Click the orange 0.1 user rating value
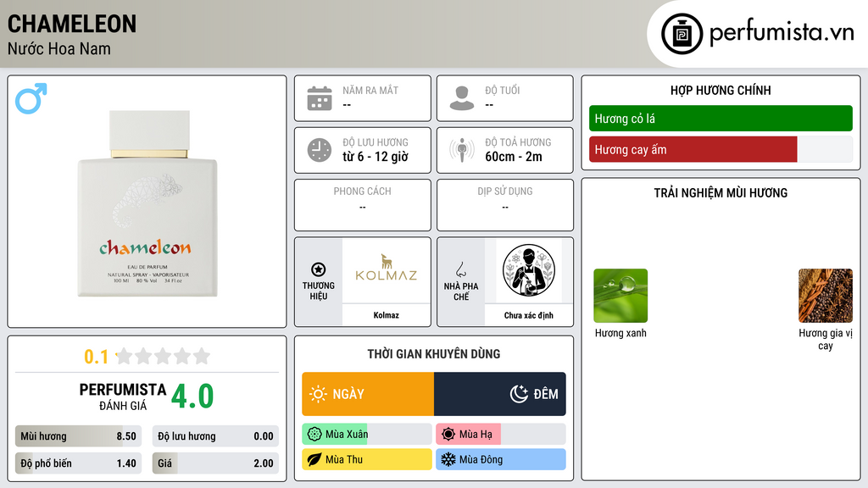 (97, 357)
